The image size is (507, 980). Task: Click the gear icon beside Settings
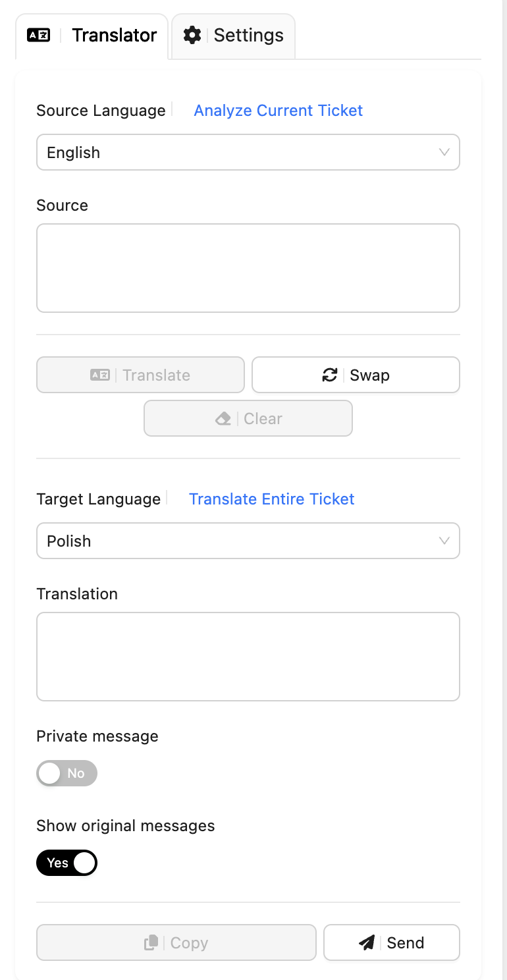[x=192, y=36]
